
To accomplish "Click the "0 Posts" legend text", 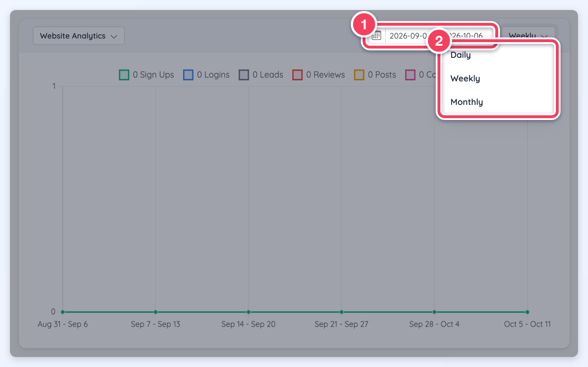I will click(x=382, y=75).
